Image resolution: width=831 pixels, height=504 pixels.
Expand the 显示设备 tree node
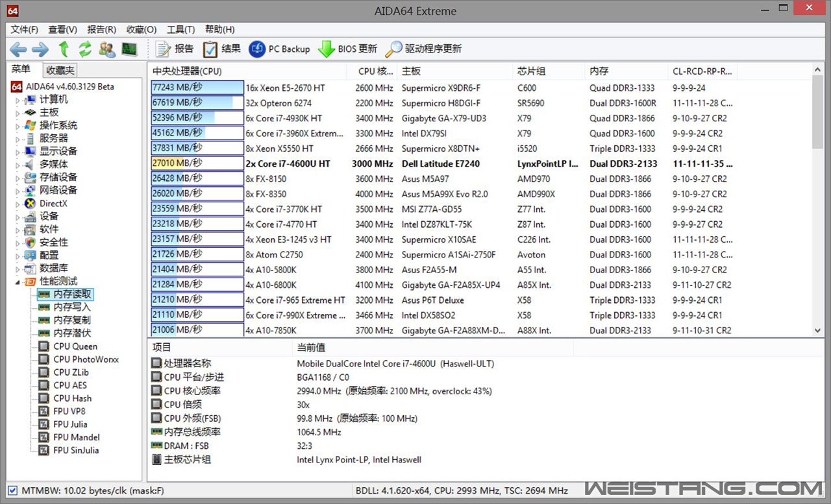18,152
